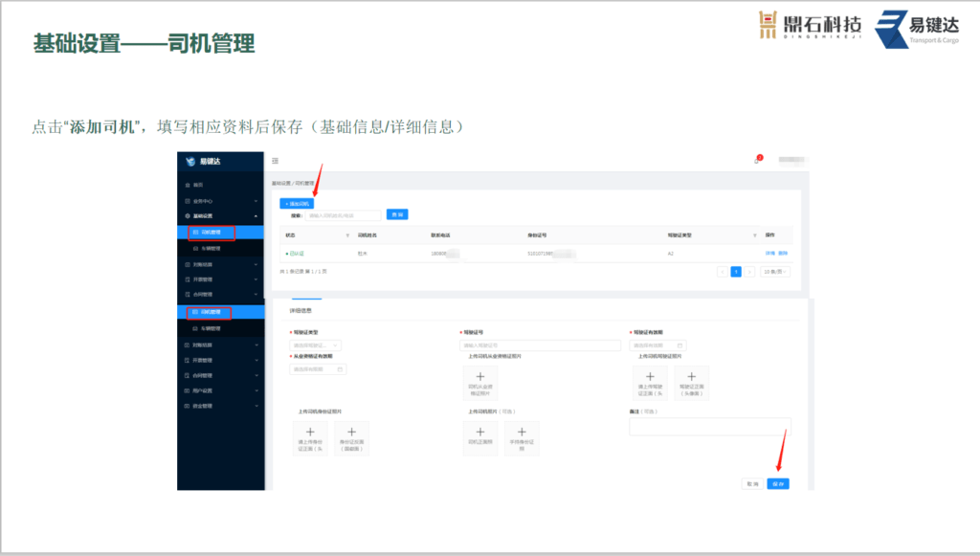Click the plus tile 身份证反面 国徽面

351,438
